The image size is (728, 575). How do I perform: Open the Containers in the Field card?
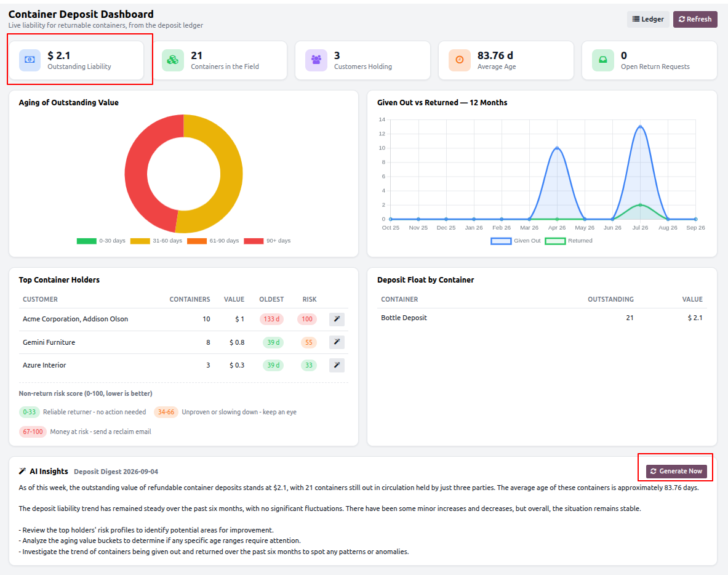coord(220,60)
